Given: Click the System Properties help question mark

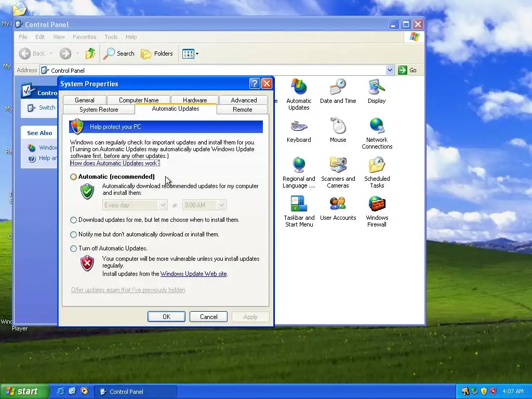Looking at the screenshot, I should pyautogui.click(x=255, y=84).
